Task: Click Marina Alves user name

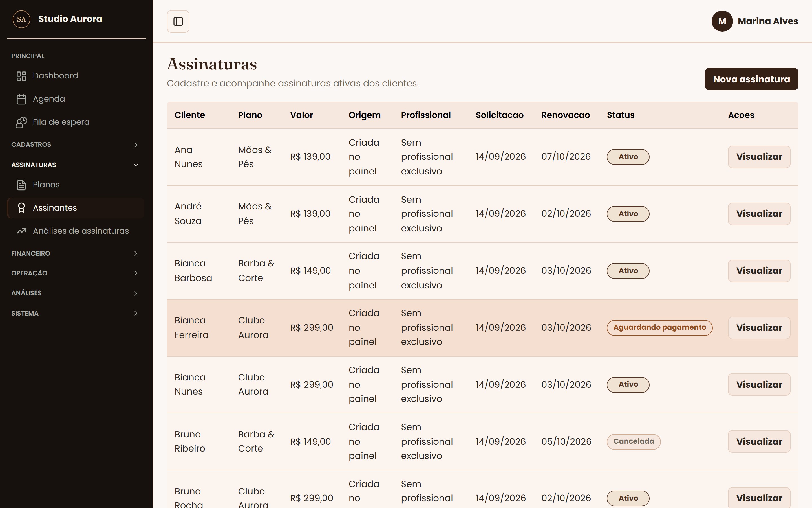Action: [x=768, y=21]
